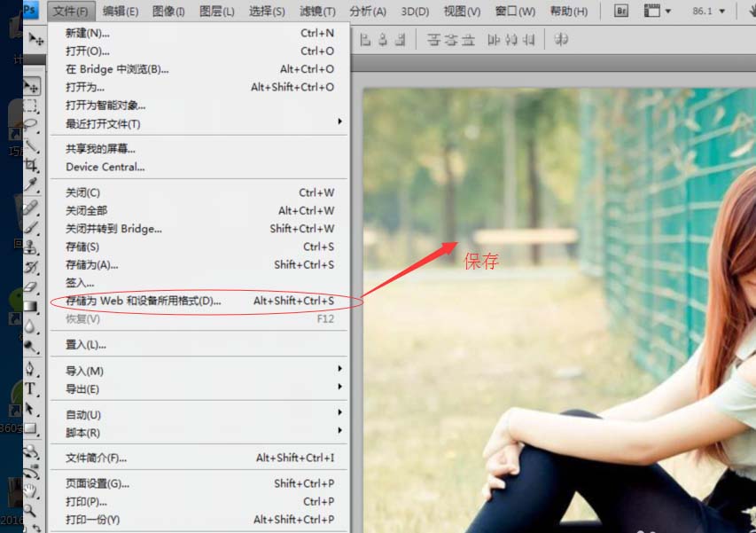
Task: Select the Hand tool
Action: tap(30, 491)
